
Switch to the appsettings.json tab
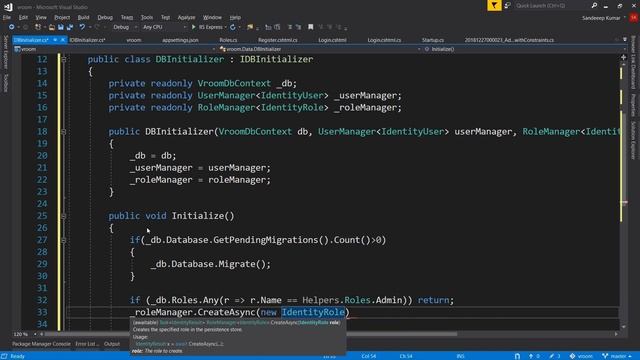click(180, 40)
